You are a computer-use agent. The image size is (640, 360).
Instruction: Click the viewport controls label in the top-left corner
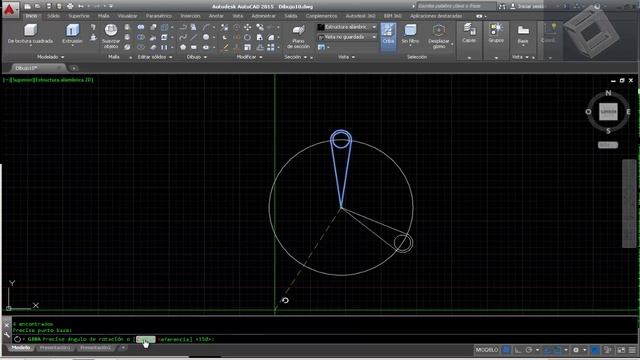point(49,80)
